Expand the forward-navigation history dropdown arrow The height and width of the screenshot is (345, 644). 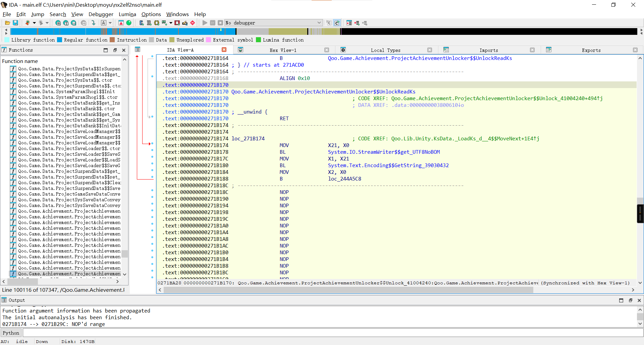pos(47,23)
